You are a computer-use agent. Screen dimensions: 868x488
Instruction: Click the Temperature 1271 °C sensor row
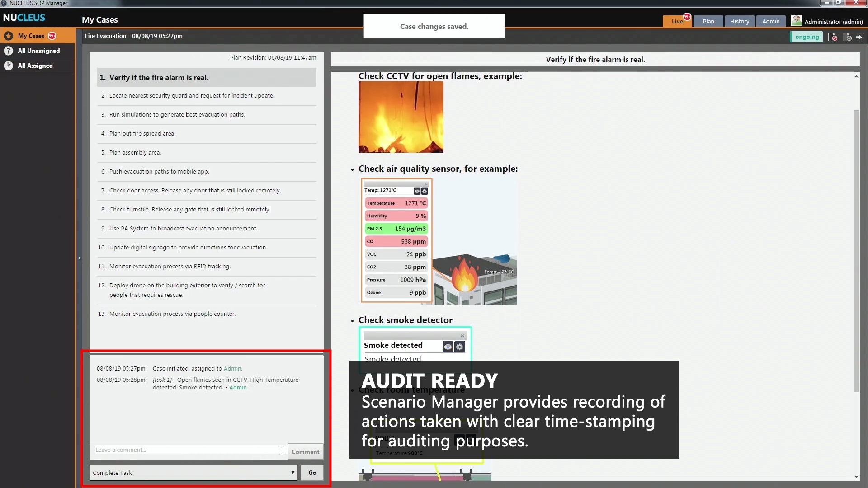[x=396, y=203]
